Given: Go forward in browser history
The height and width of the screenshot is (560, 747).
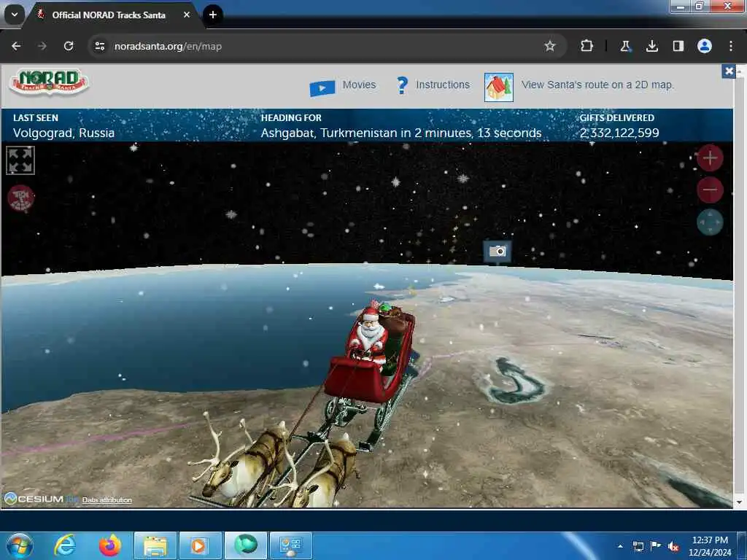Looking at the screenshot, I should pyautogui.click(x=42, y=46).
